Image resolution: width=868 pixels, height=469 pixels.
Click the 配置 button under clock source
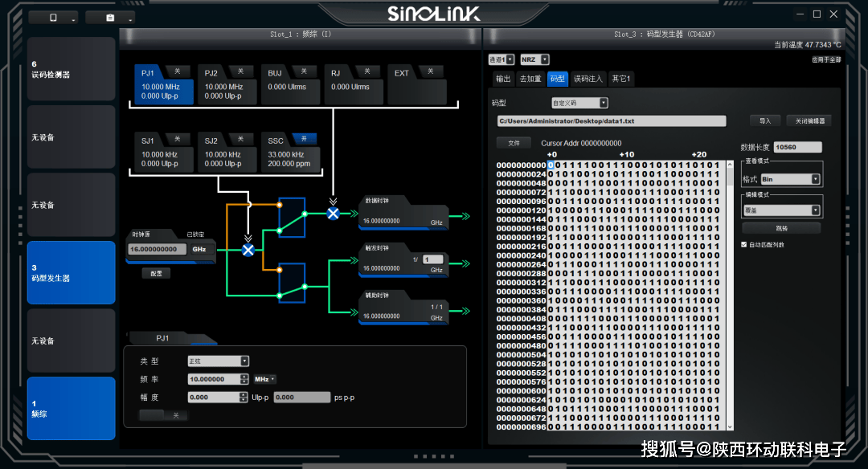[156, 273]
